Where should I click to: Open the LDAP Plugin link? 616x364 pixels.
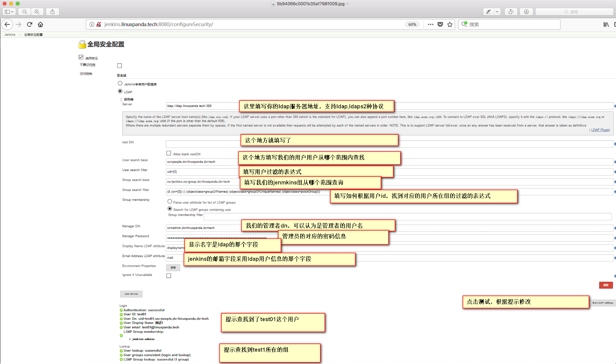600,130
